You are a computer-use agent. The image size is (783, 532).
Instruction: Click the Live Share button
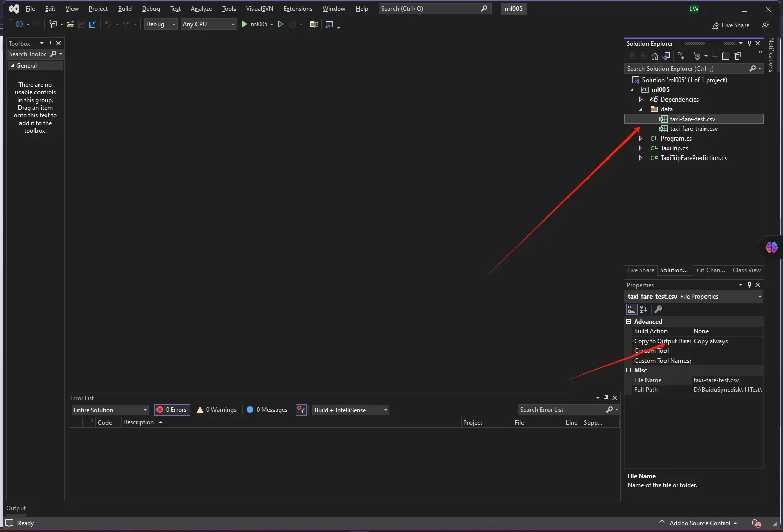point(730,25)
